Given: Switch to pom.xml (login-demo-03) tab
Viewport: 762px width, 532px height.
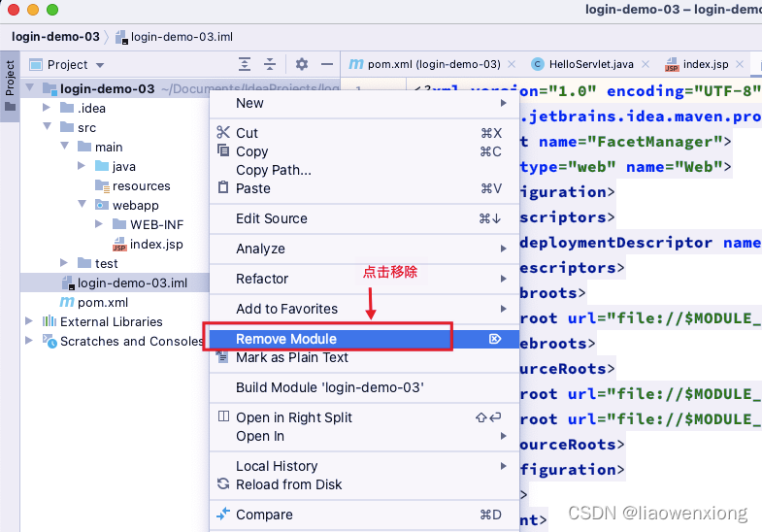Looking at the screenshot, I should click(x=434, y=64).
